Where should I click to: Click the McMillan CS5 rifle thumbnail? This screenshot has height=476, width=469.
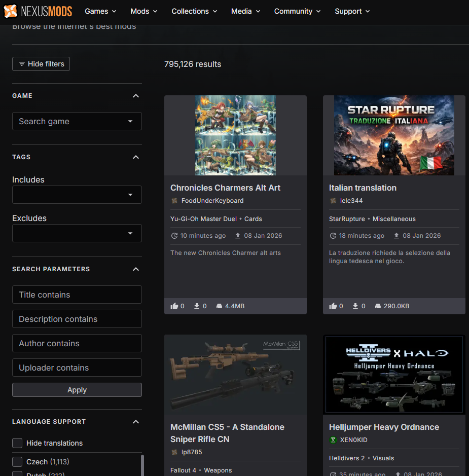point(235,375)
